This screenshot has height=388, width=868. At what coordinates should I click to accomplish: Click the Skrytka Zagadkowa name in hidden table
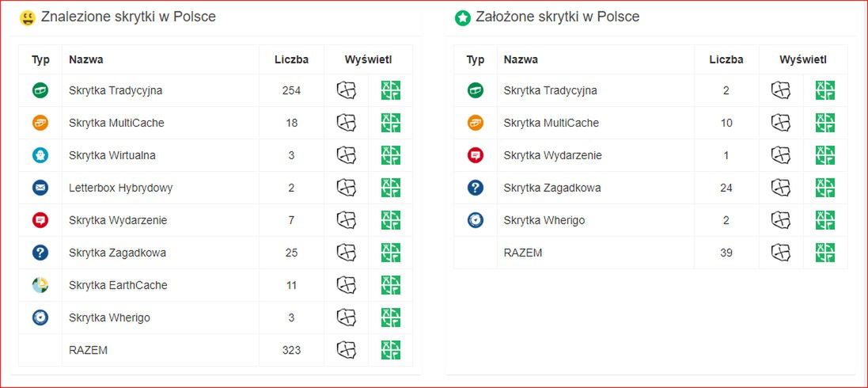(552, 188)
